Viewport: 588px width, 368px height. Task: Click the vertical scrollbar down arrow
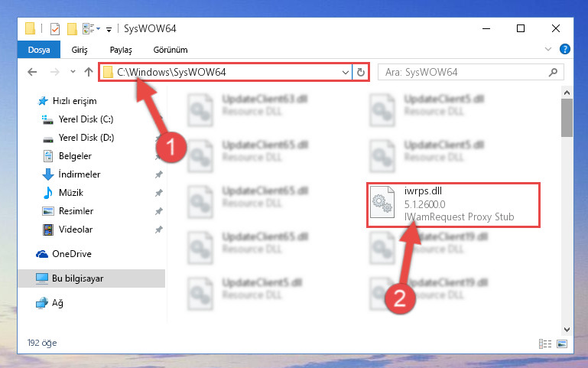(567, 330)
